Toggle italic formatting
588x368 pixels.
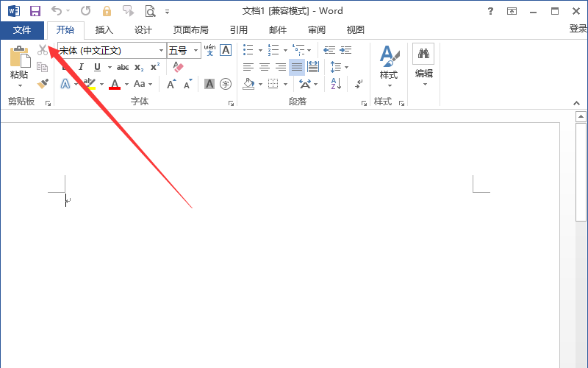[81, 67]
